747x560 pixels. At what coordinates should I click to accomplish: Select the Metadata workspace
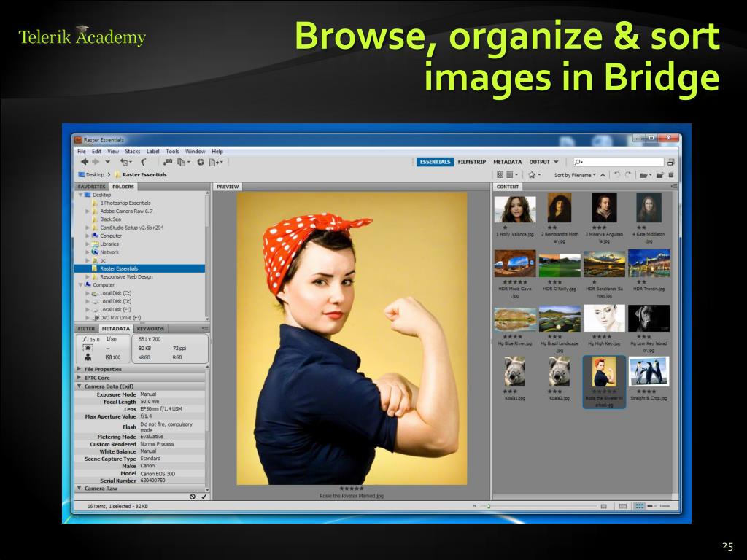[508, 162]
